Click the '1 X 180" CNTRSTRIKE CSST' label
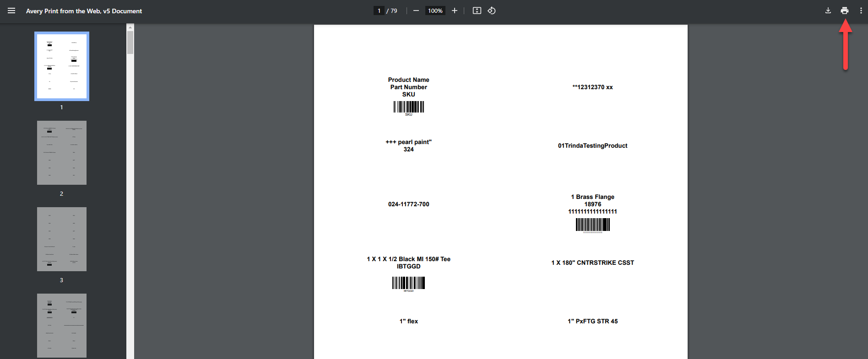The image size is (868, 359). tap(592, 263)
